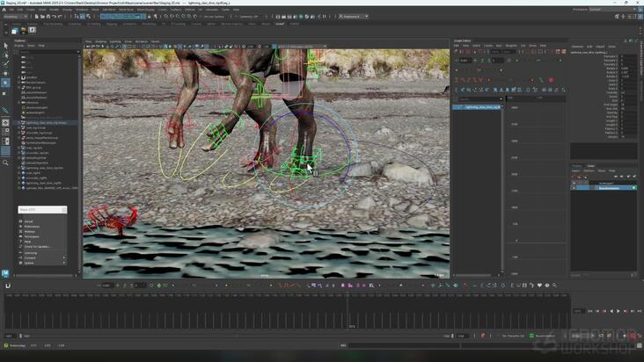Play animation backward
The width and height of the screenshot is (644, 362).
(611, 311)
